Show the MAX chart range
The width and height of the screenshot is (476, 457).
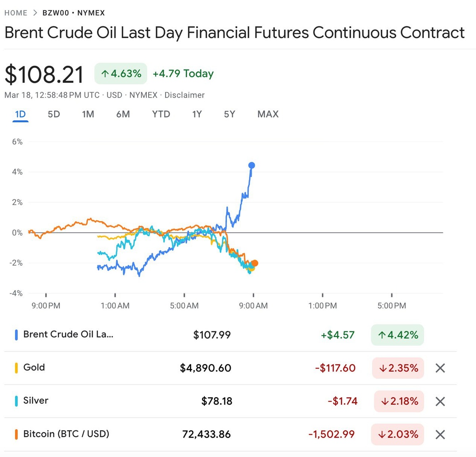tap(268, 114)
